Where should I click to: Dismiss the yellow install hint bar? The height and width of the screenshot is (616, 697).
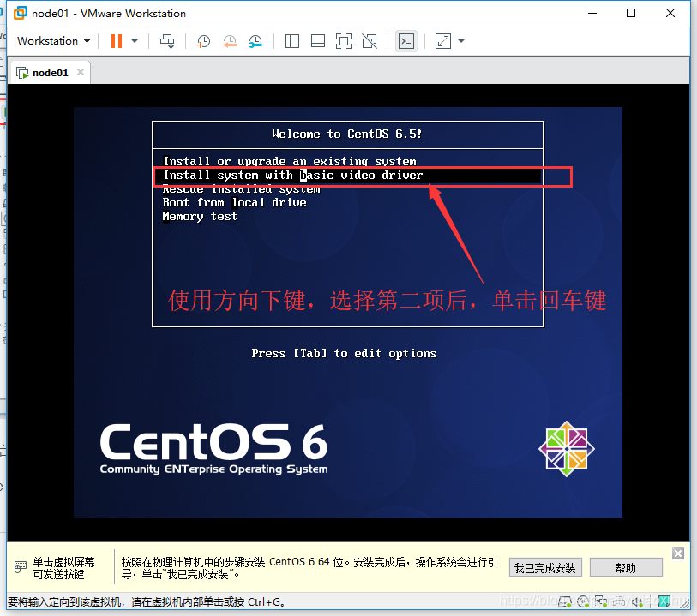coord(678,553)
